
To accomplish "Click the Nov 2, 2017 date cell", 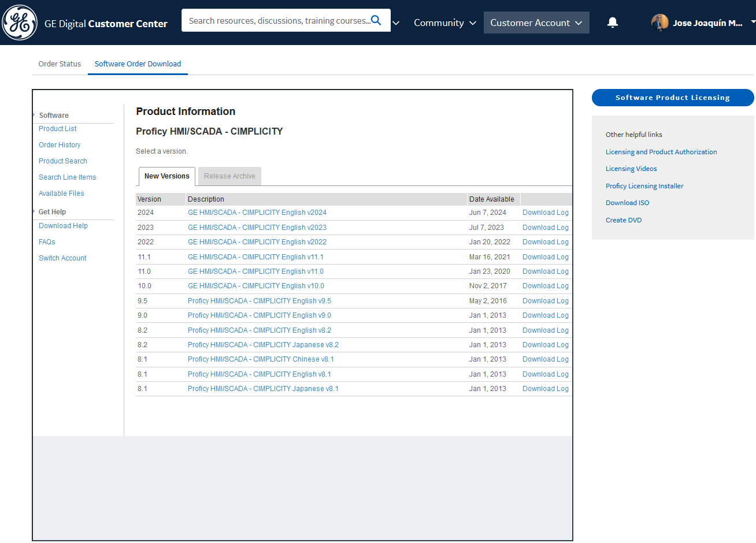I will pos(488,286).
